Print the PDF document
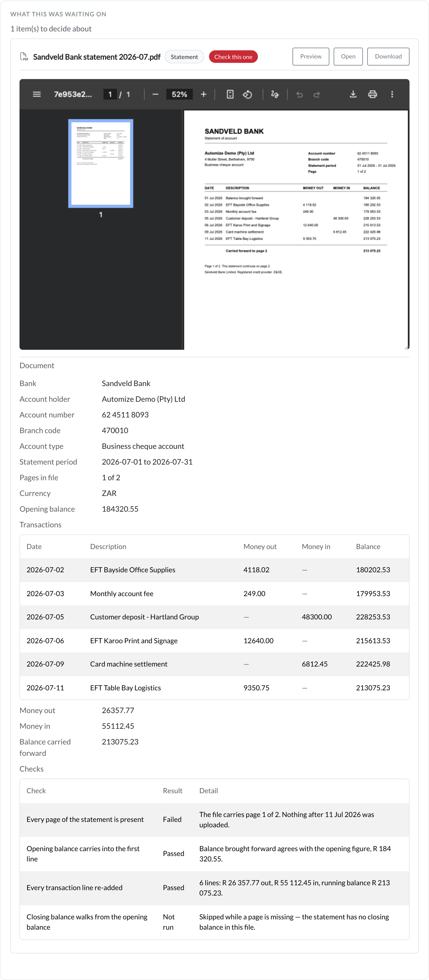 click(x=373, y=94)
